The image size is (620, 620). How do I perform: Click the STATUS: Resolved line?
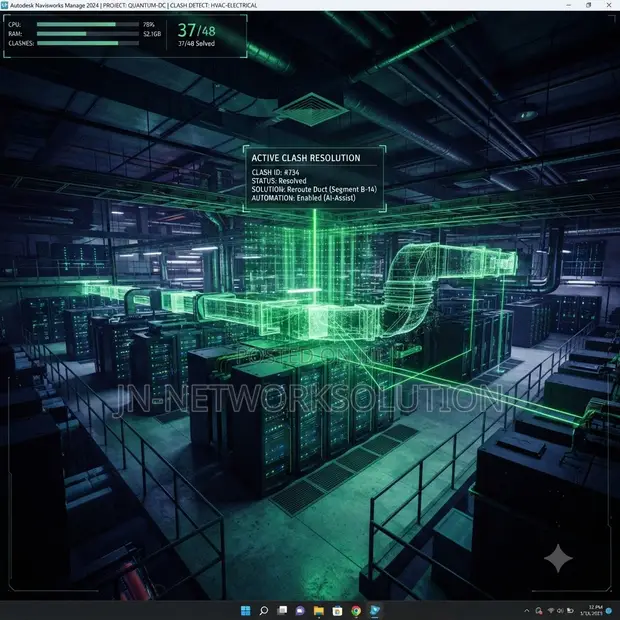[x=279, y=181]
